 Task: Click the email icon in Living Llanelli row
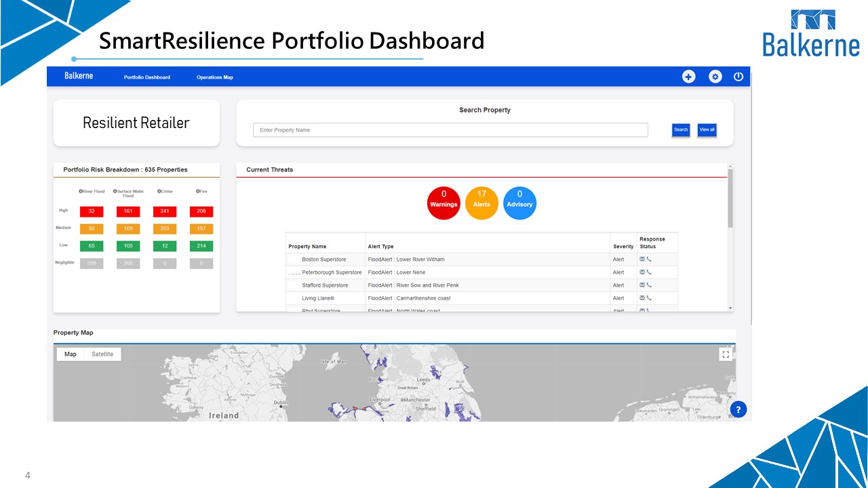coord(642,298)
